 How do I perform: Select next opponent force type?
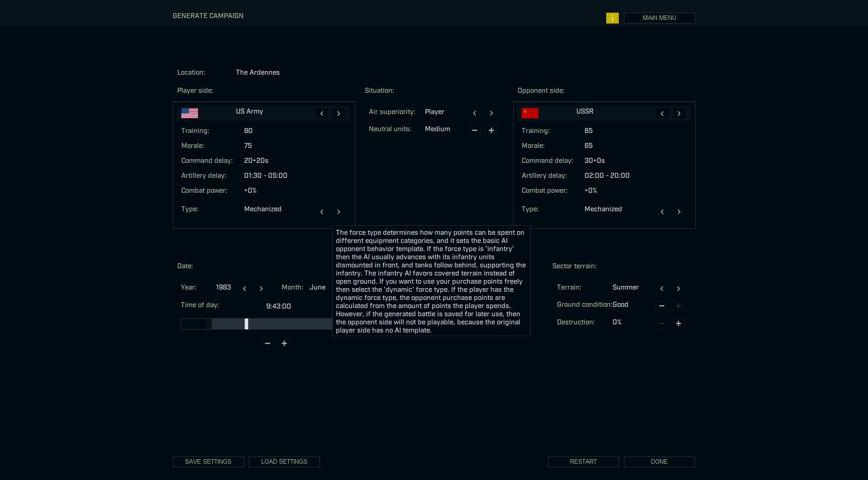679,212
